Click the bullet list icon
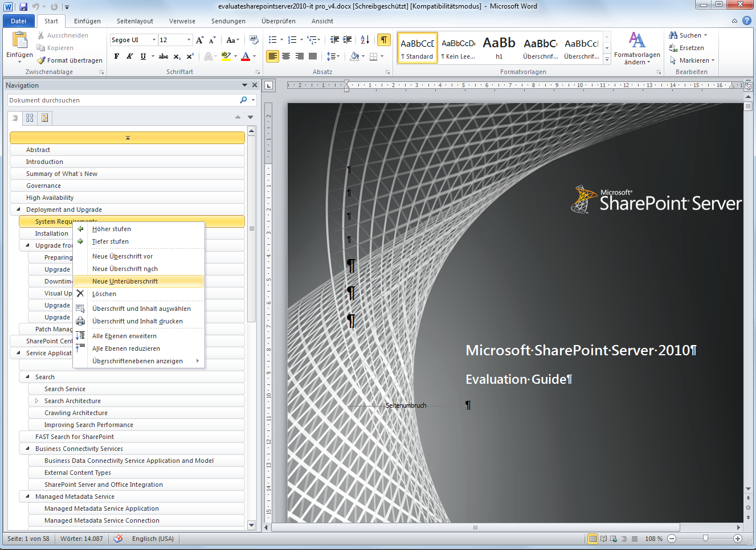Viewport: 756px width, 550px height. coord(272,40)
